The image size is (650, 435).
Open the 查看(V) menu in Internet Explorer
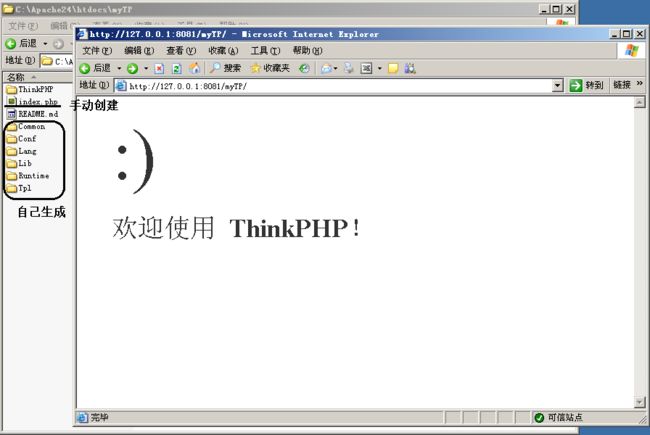181,51
